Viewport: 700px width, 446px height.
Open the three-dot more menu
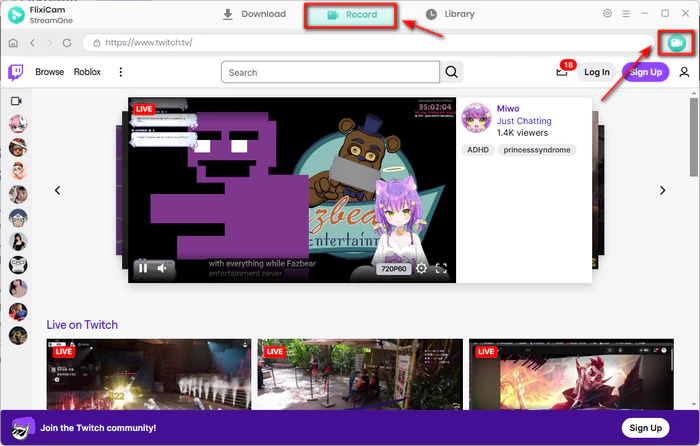coord(121,72)
